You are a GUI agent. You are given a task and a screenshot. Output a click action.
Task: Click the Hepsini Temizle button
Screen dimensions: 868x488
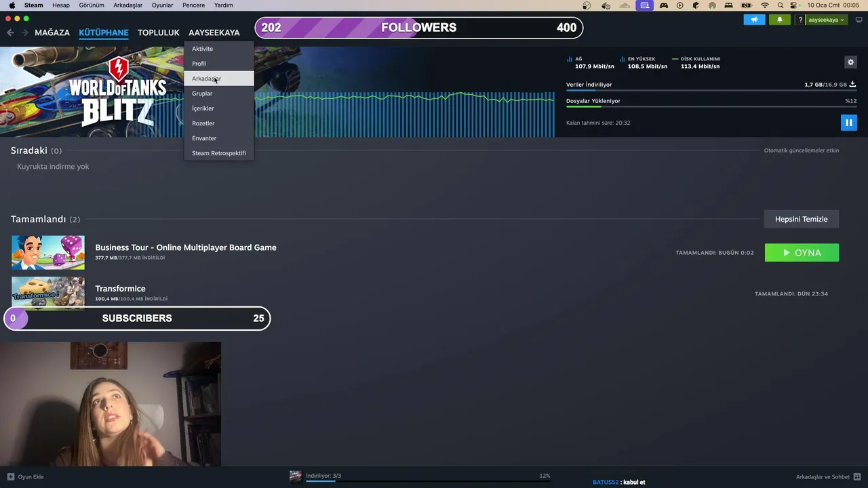[x=802, y=219]
